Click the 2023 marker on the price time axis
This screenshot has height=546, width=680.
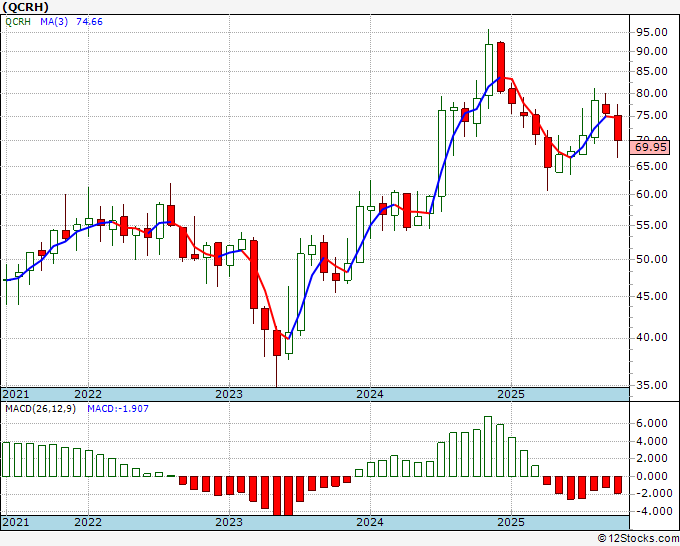click(229, 394)
